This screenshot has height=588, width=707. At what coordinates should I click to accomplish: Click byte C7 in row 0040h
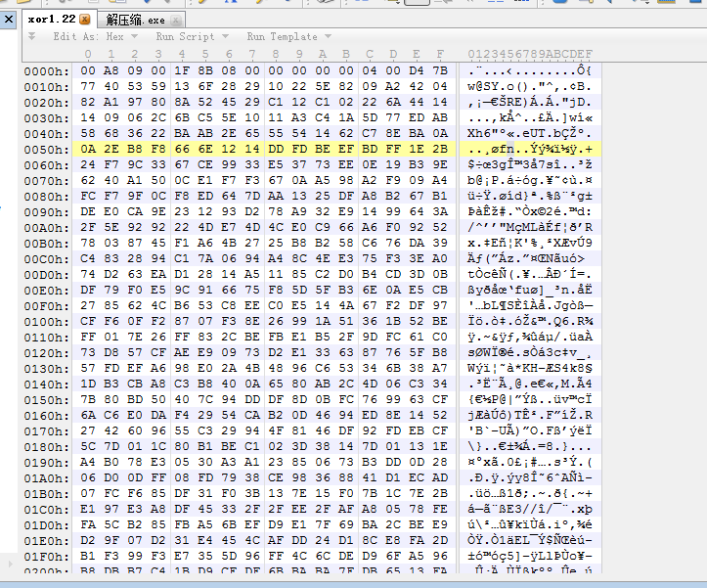[x=370, y=133]
